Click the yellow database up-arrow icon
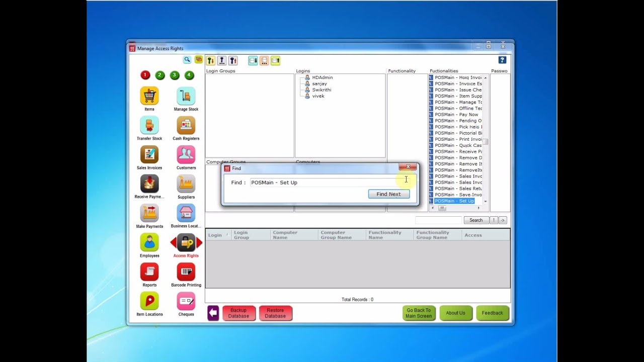This screenshot has height=362, width=644. [x=275, y=61]
